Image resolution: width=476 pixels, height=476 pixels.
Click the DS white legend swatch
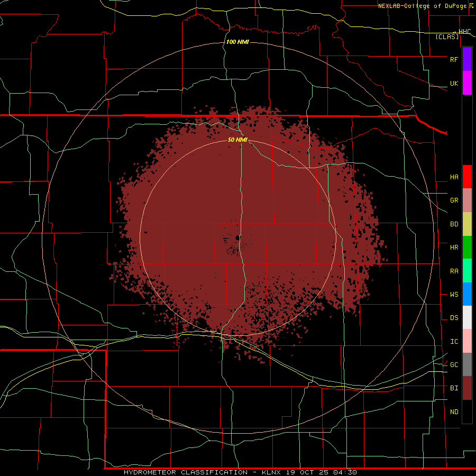[x=467, y=317]
